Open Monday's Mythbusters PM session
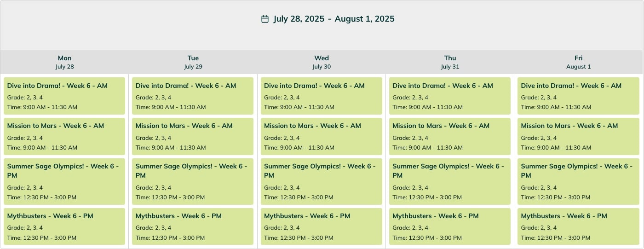 64,226
